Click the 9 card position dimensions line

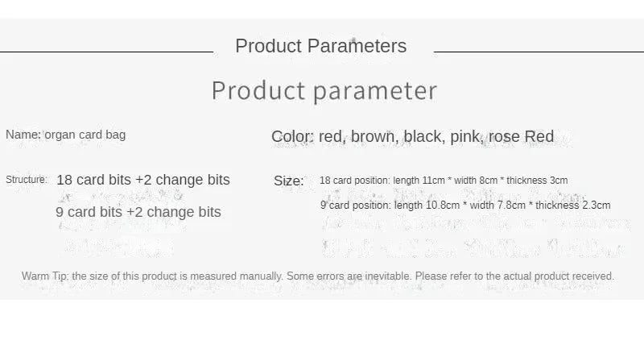[x=465, y=205]
